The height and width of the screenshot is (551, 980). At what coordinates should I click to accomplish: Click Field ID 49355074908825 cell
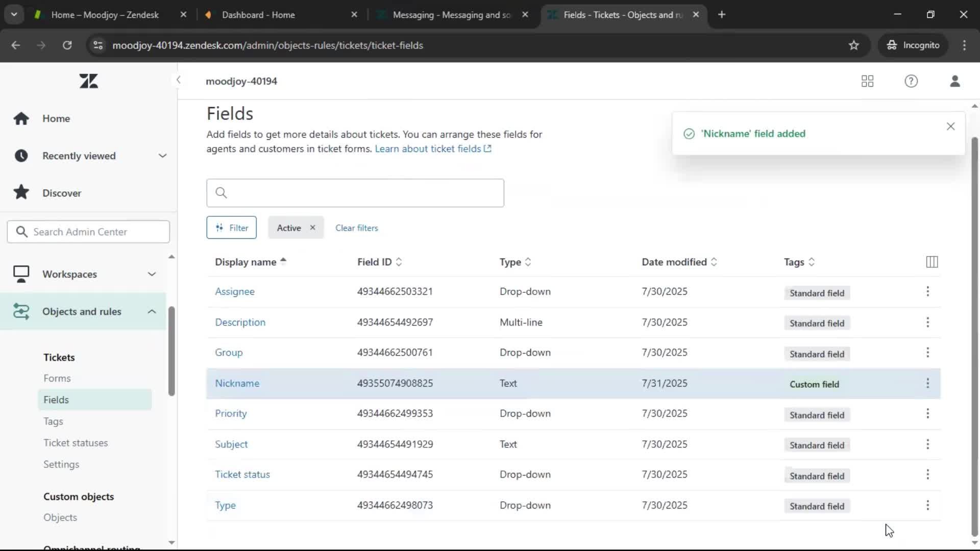coord(395,383)
